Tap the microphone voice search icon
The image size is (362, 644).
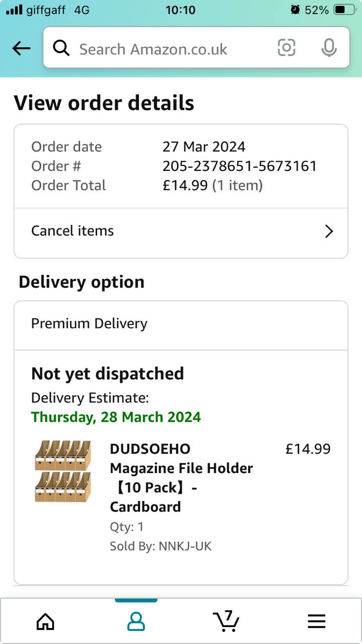pyautogui.click(x=329, y=48)
